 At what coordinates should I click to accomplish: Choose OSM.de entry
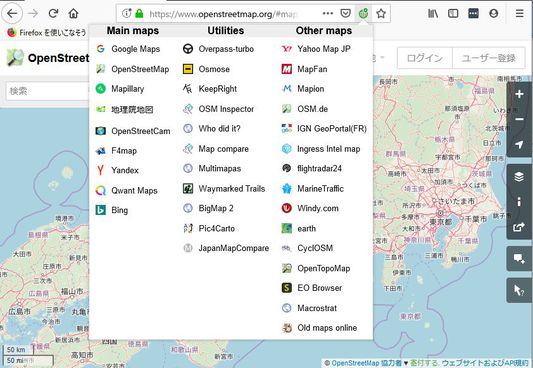click(305, 109)
